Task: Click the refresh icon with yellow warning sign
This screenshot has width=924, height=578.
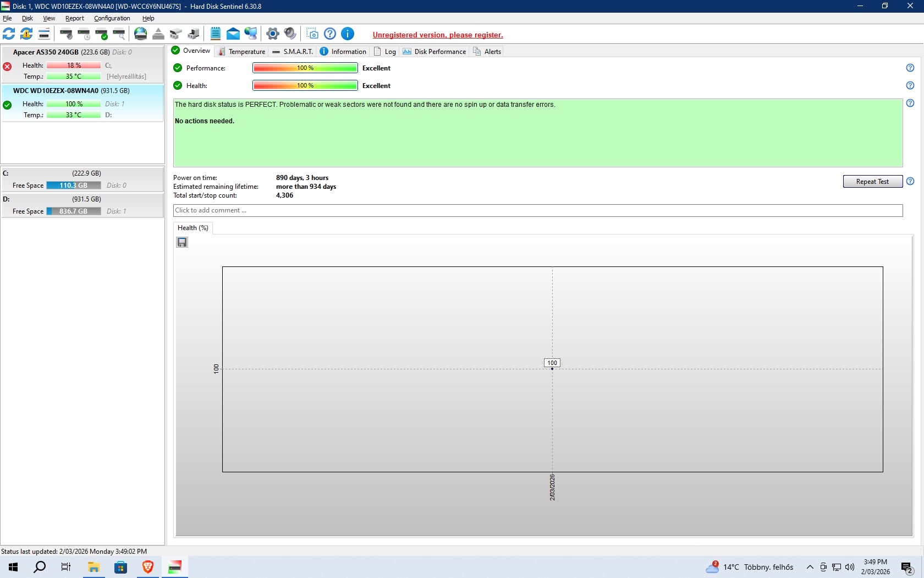Action: (x=26, y=34)
